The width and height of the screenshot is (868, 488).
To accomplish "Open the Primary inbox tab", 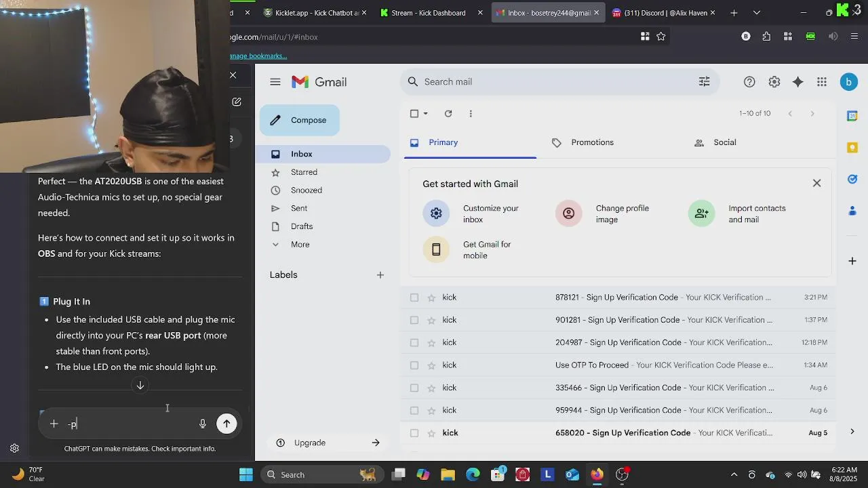I will [470, 142].
